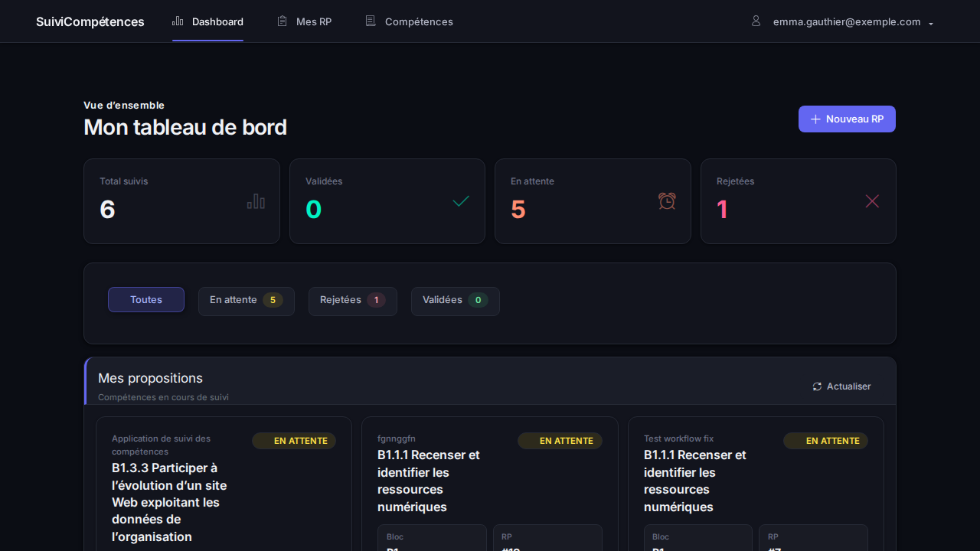The width and height of the screenshot is (980, 551).
Task: Click the alarm clock icon in En attente card
Action: pyautogui.click(x=667, y=201)
